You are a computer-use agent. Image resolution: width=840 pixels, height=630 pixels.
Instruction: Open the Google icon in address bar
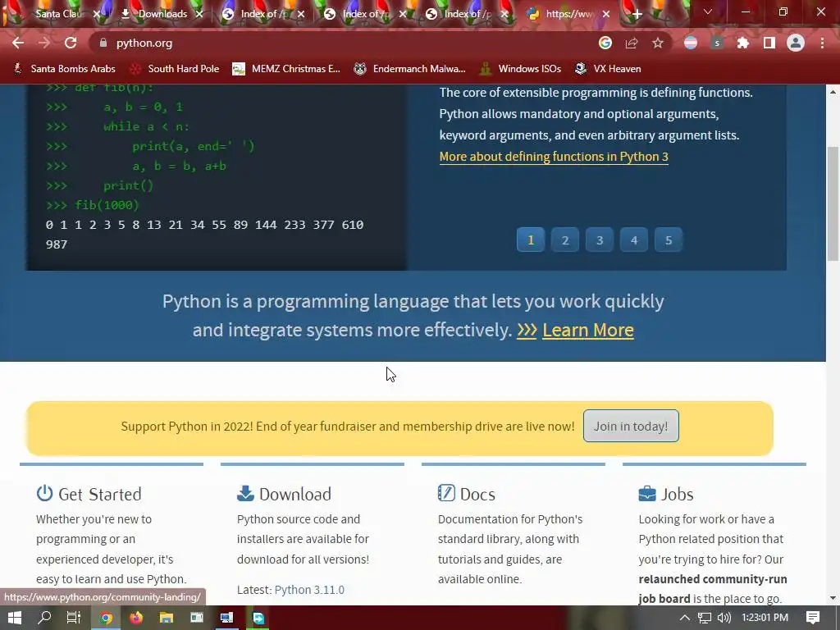(605, 43)
